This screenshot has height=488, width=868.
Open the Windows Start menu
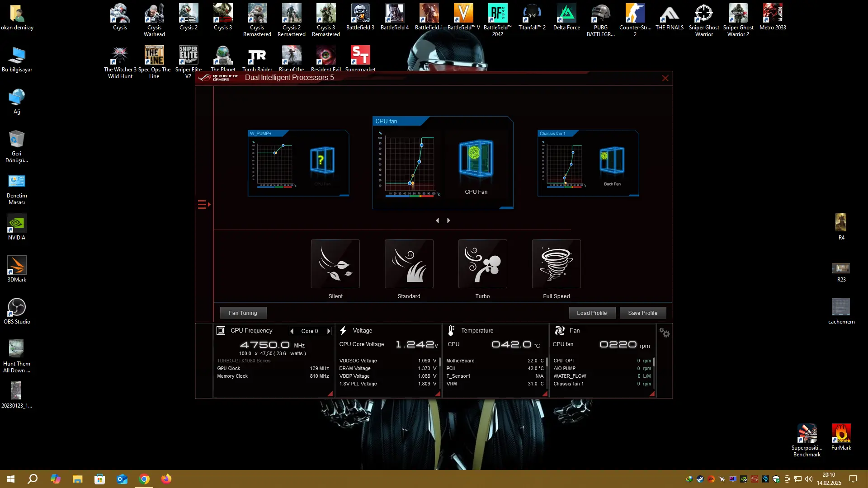point(11,479)
